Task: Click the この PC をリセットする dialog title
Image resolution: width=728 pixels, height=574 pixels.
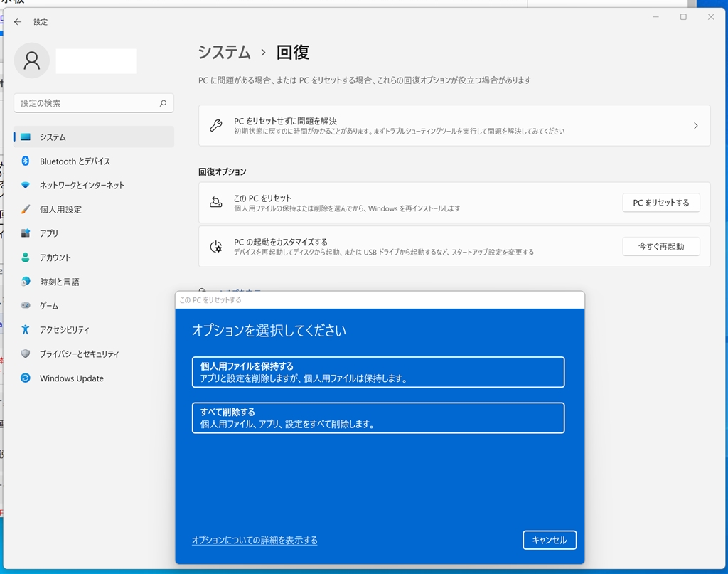Action: pyautogui.click(x=210, y=300)
